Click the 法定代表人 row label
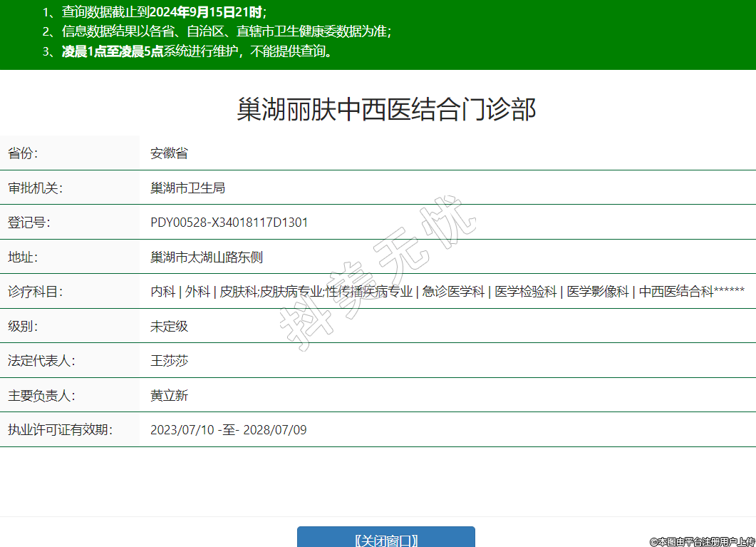756x547 pixels. coord(41,361)
